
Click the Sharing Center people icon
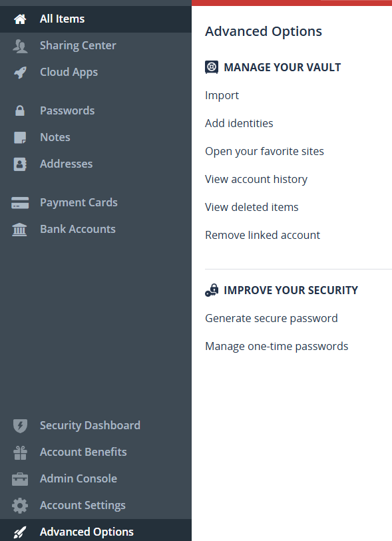[x=20, y=46]
